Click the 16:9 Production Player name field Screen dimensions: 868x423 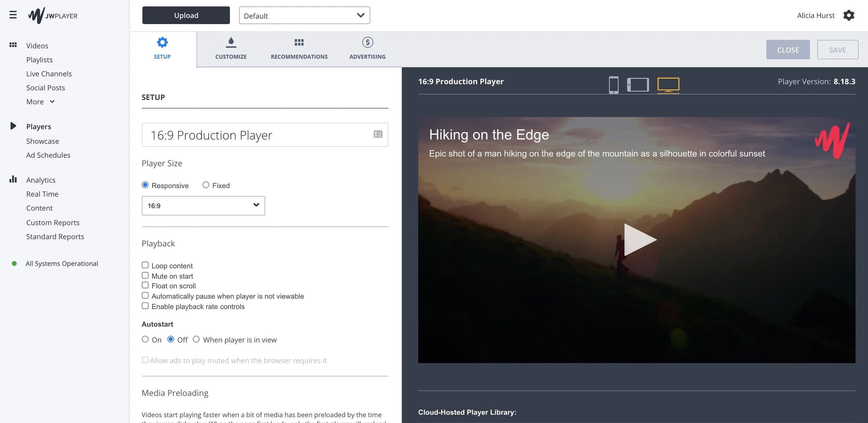tap(243, 135)
